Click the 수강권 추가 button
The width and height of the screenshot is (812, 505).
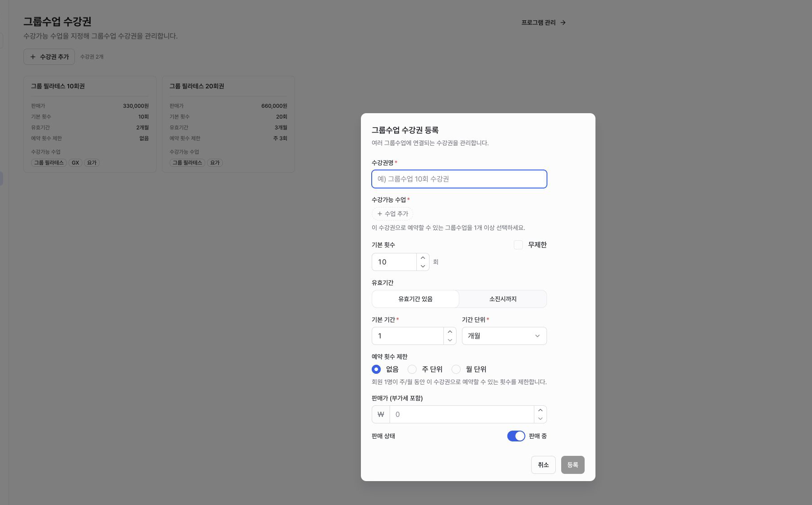pos(49,57)
